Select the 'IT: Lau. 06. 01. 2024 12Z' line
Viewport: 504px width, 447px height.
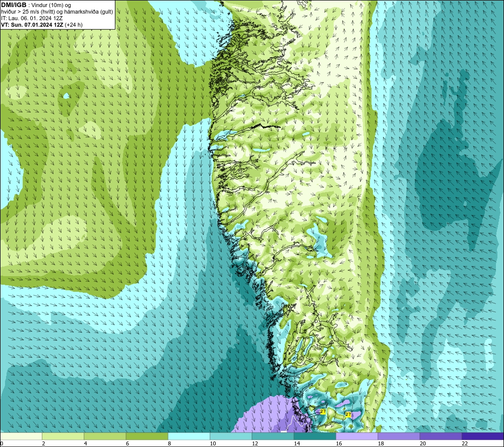click(32, 18)
